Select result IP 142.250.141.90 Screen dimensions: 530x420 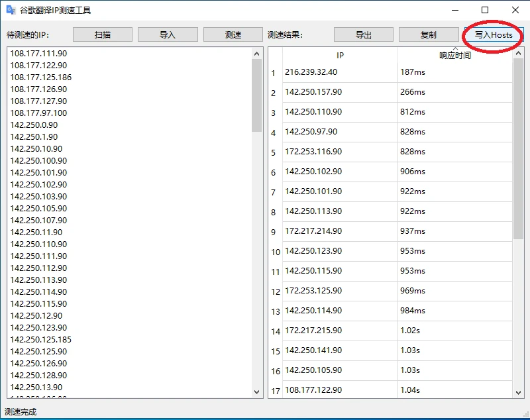(x=340, y=350)
